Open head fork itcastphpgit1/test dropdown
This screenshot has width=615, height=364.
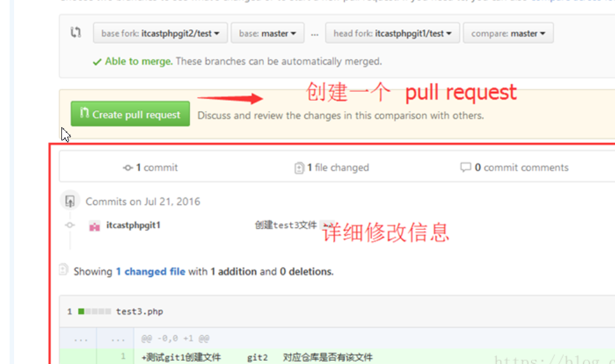pyautogui.click(x=393, y=33)
